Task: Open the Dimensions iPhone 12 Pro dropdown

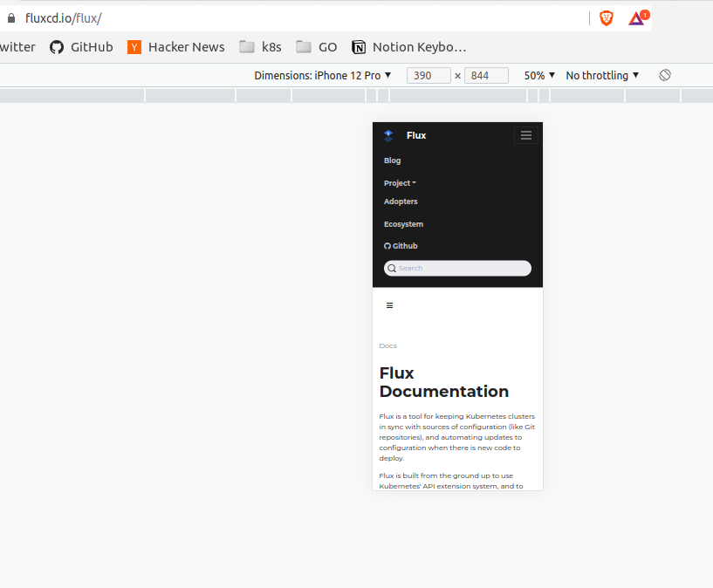Action: (322, 75)
